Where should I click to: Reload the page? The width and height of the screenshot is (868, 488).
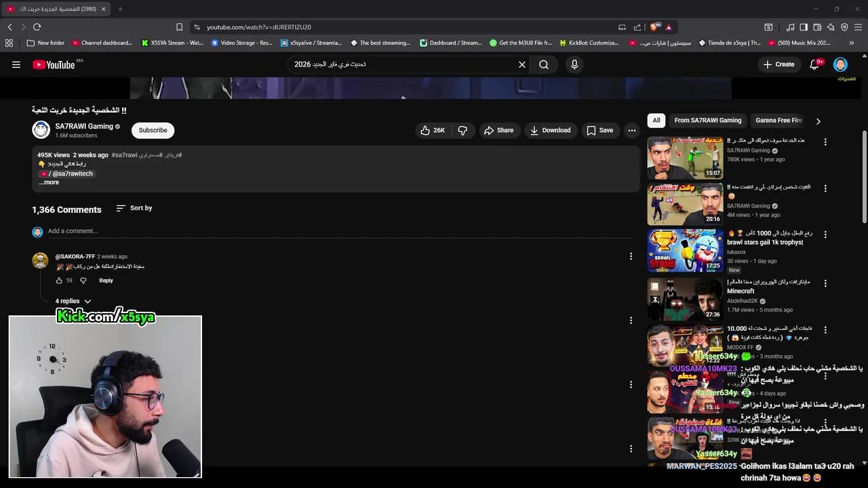[37, 27]
